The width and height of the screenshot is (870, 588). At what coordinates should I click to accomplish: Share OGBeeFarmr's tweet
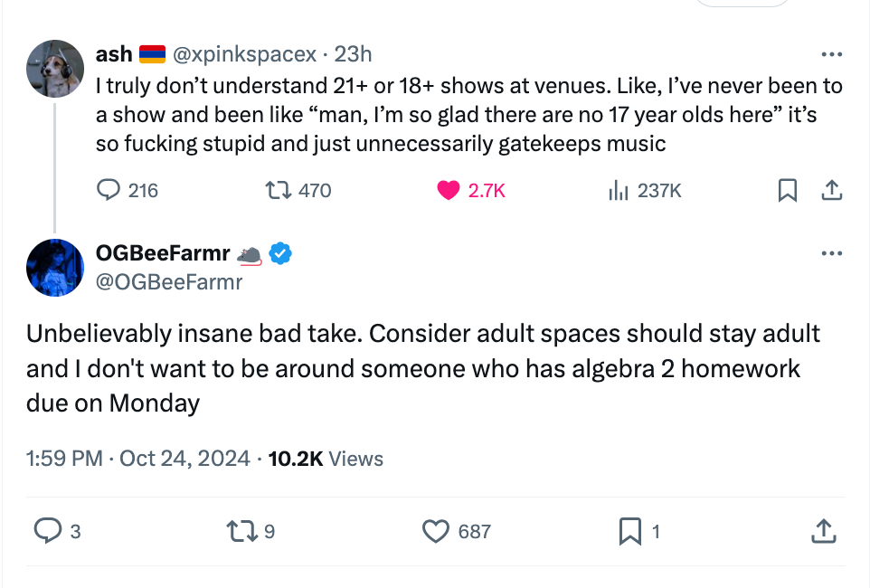point(823,531)
